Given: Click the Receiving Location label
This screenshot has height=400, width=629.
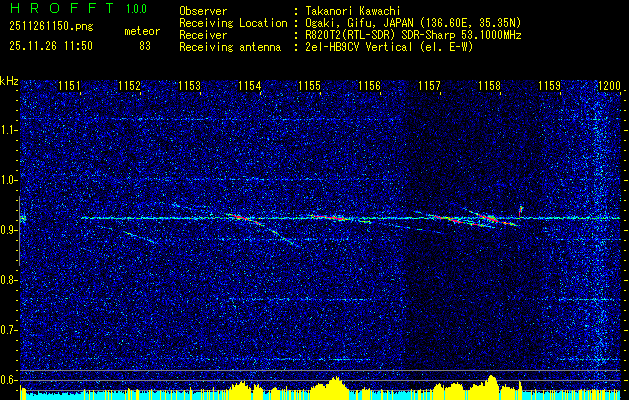Looking at the screenshot, I should click(233, 23).
